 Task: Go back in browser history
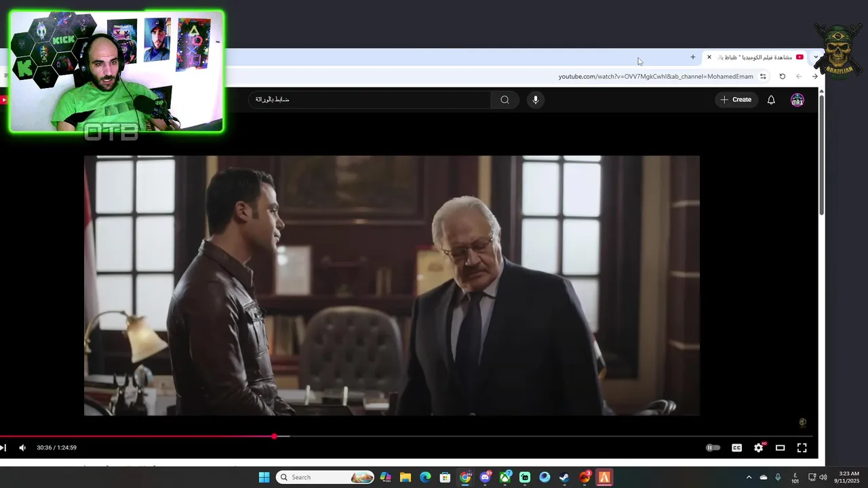[798, 77]
